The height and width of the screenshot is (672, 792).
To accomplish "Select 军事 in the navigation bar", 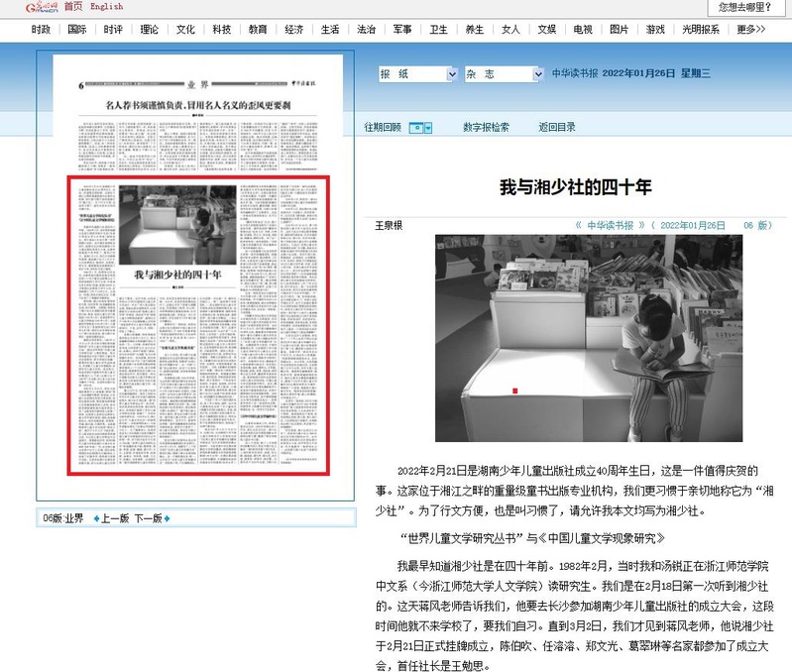I will [x=401, y=30].
